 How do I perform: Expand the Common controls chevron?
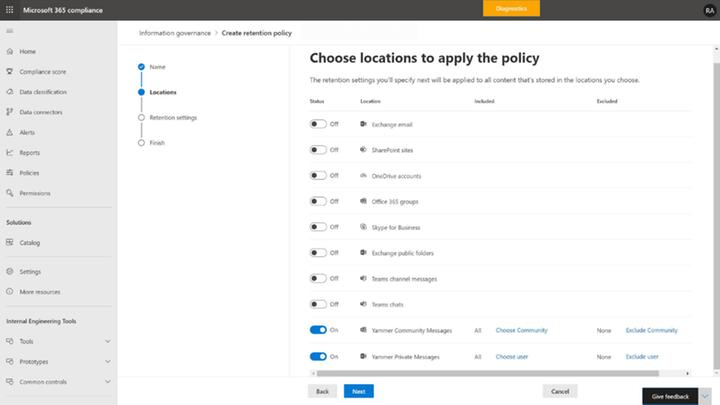[107, 382]
